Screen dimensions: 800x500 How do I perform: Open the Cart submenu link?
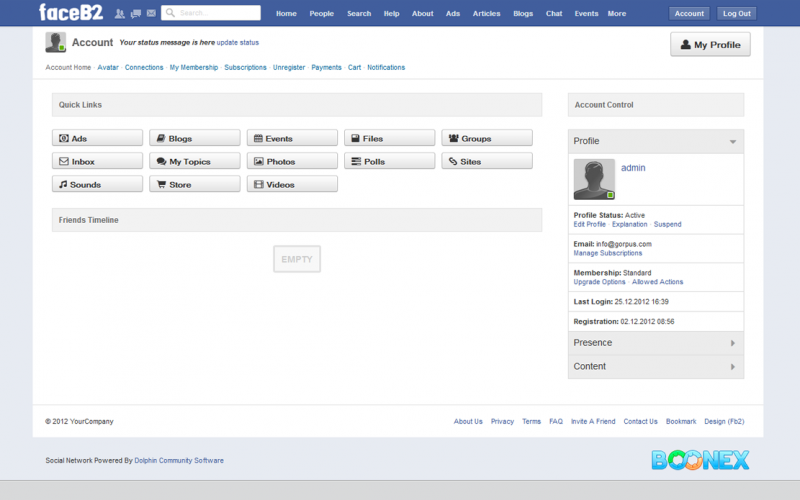[354, 67]
